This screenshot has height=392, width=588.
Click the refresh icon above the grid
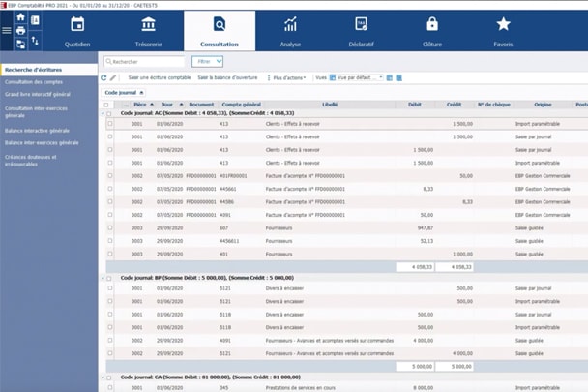pos(104,77)
